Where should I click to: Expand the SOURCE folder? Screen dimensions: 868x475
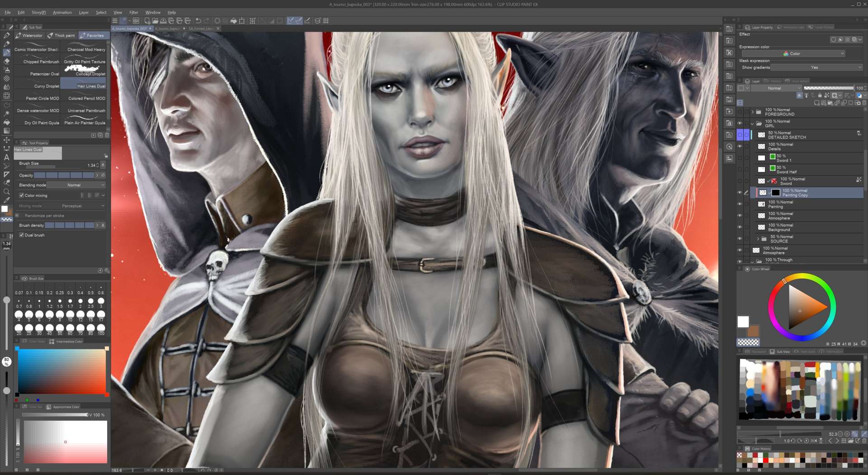click(x=758, y=239)
